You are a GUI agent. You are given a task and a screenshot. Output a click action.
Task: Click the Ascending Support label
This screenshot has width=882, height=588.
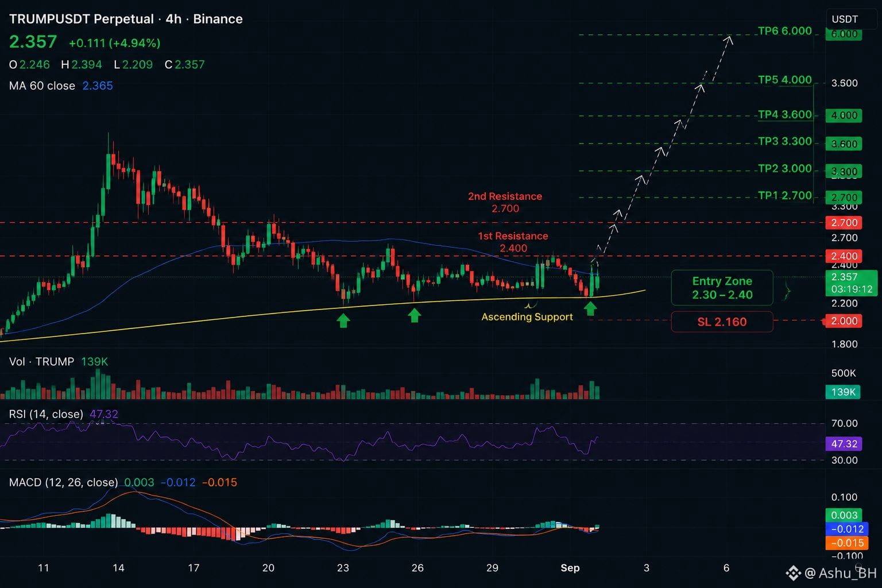click(x=527, y=317)
